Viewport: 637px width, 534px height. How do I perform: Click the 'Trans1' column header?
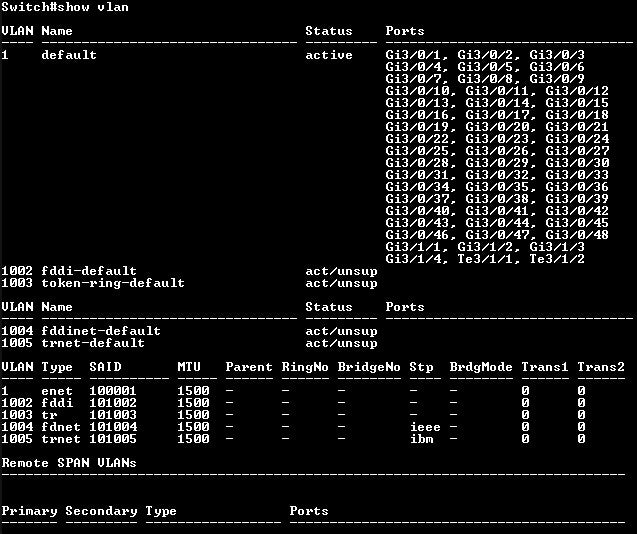(545, 367)
